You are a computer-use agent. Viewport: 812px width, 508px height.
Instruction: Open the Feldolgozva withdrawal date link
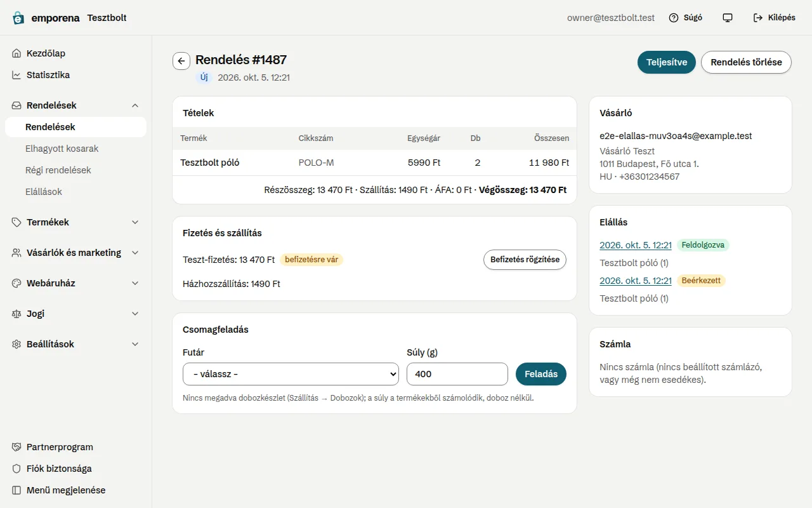coord(636,245)
